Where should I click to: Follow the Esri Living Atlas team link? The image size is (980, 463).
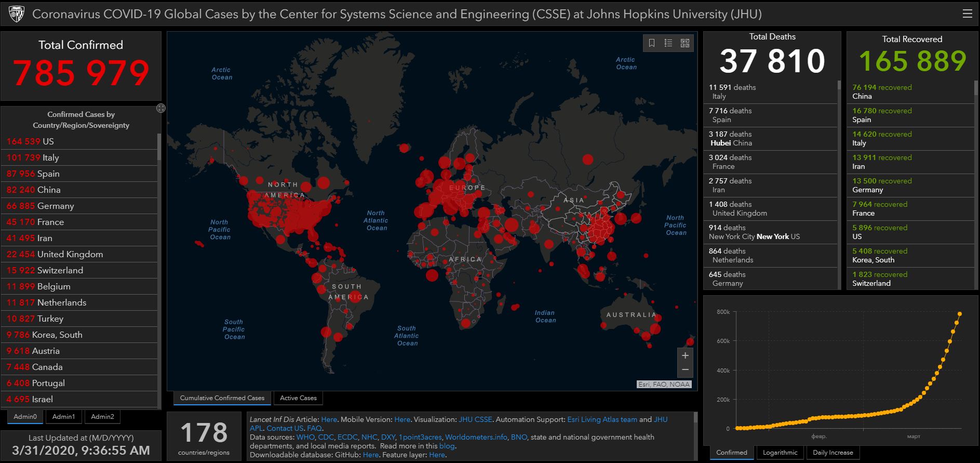click(x=602, y=419)
